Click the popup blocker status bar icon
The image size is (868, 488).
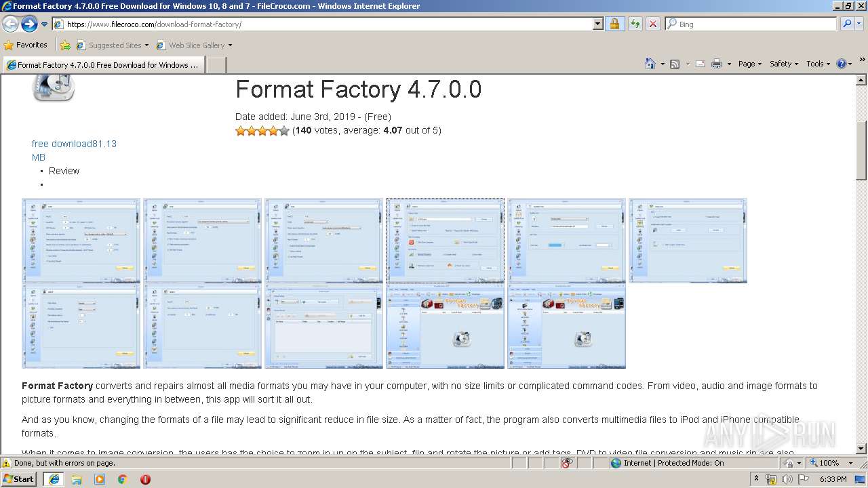(567, 464)
